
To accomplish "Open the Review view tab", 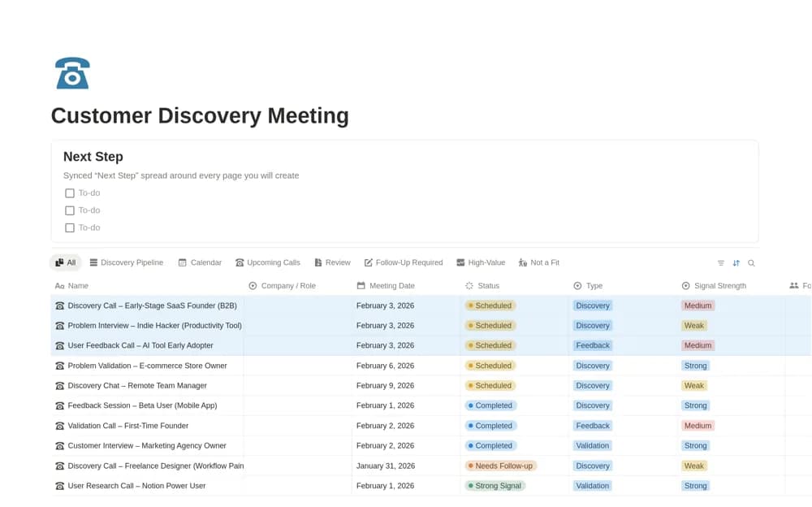I will (x=332, y=262).
